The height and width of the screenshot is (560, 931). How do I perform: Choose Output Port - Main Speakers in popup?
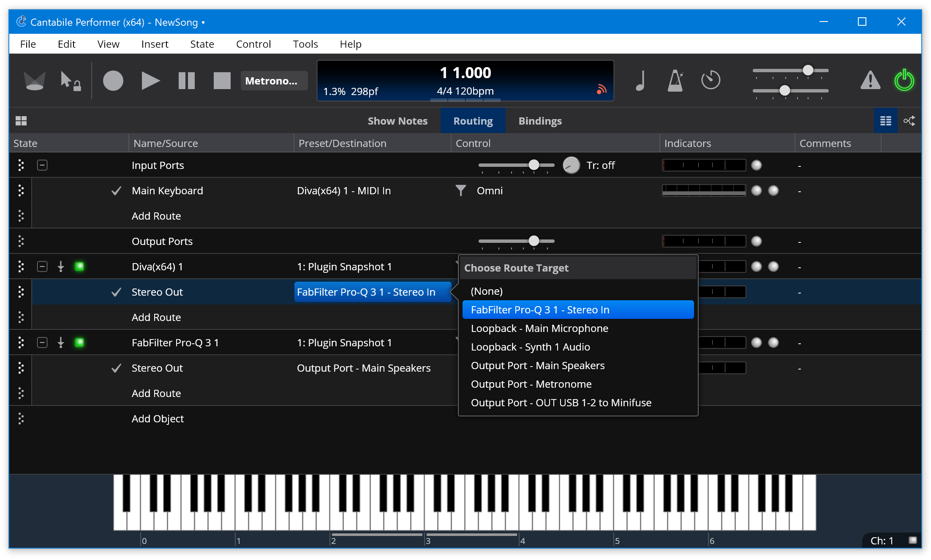click(x=578, y=365)
